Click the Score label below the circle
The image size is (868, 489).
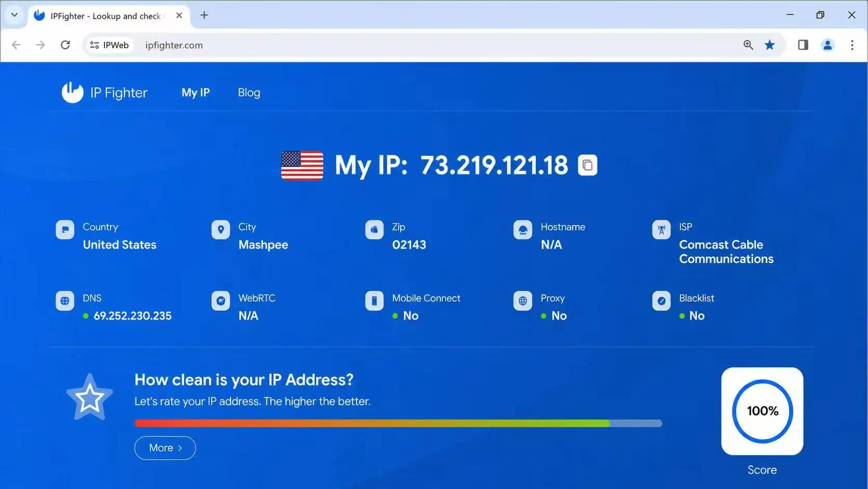point(762,470)
